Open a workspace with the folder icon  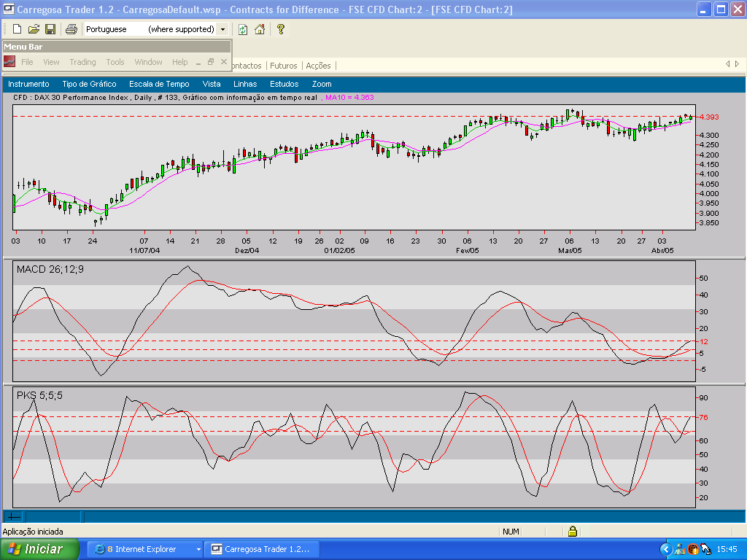tap(34, 29)
